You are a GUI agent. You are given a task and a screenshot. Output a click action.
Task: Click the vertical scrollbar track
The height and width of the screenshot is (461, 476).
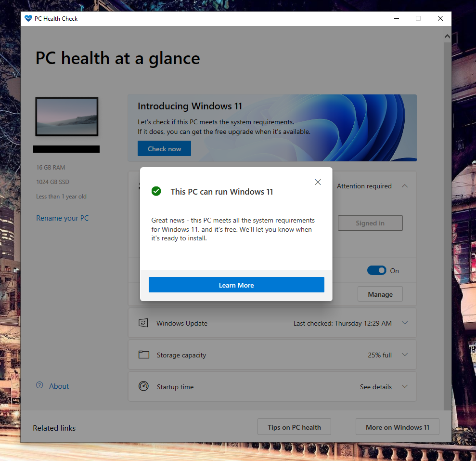pyautogui.click(x=447, y=226)
